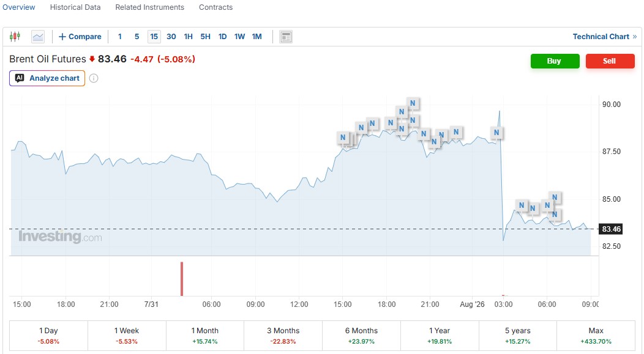Open the Compare instruments option
The height and width of the screenshot is (354, 644).
point(80,37)
